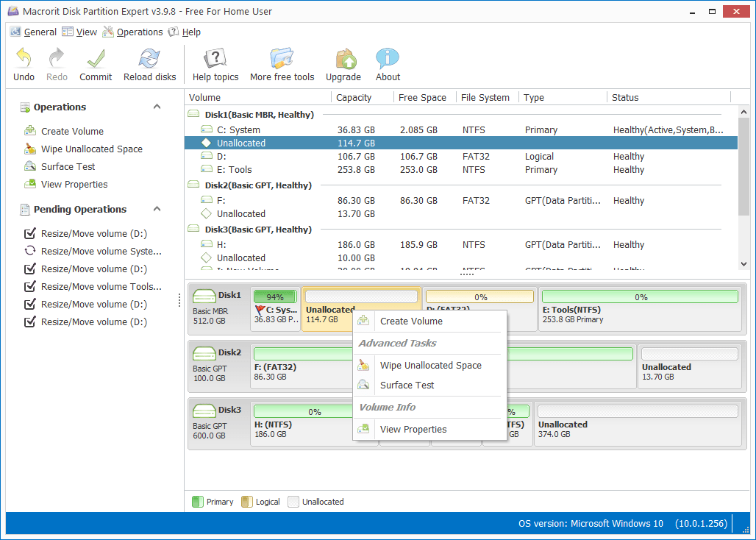Click the green Primary legend swatch

[196, 502]
